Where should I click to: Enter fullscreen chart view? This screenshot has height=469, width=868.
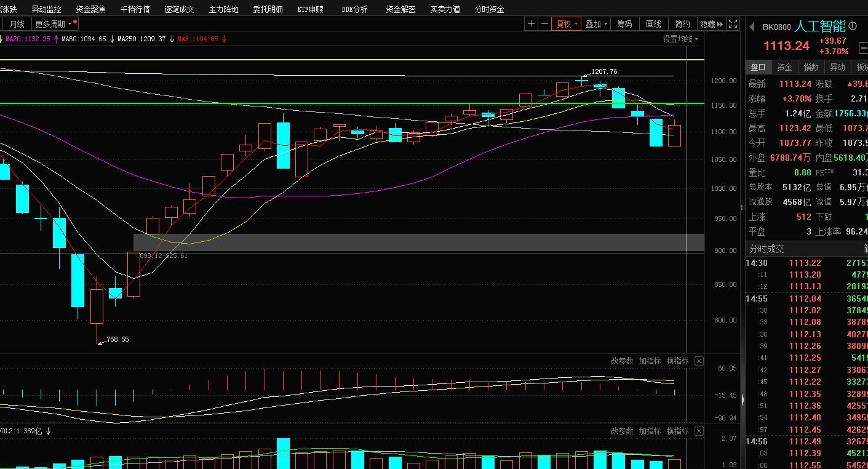(733, 24)
